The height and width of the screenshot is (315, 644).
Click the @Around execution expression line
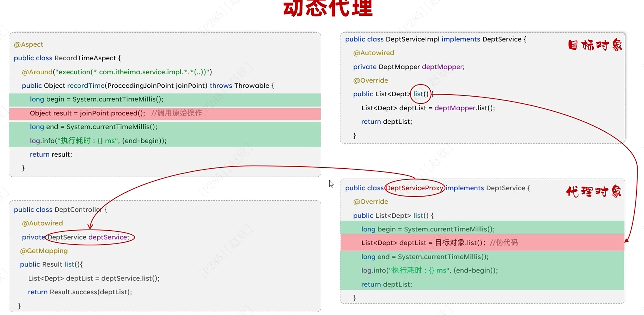click(x=117, y=72)
